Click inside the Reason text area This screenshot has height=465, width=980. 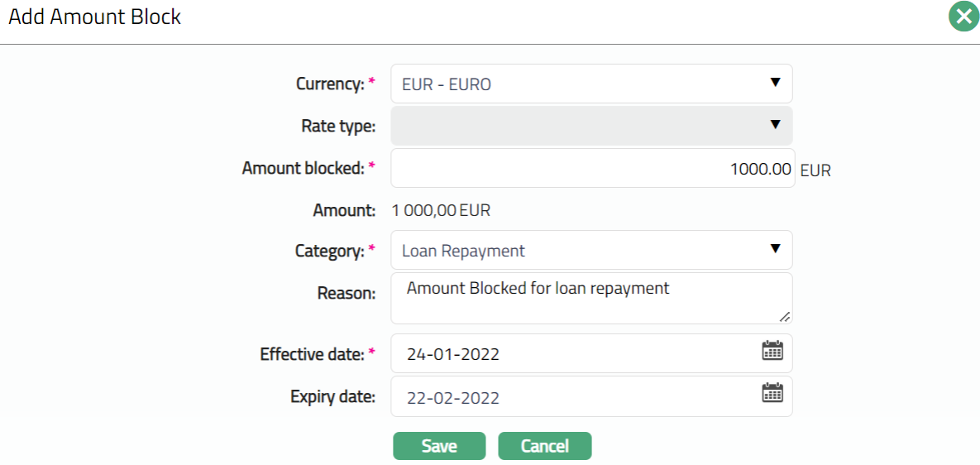[591, 299]
